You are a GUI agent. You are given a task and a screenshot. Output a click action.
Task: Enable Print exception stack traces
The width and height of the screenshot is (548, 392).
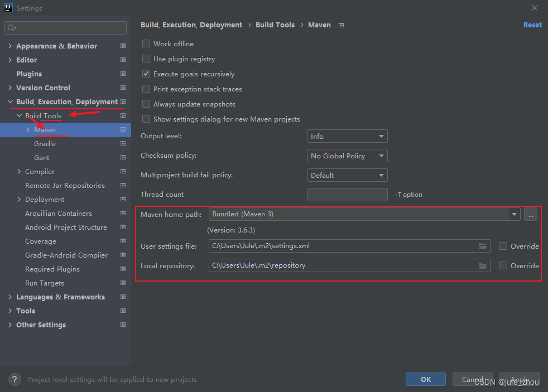[x=146, y=89]
